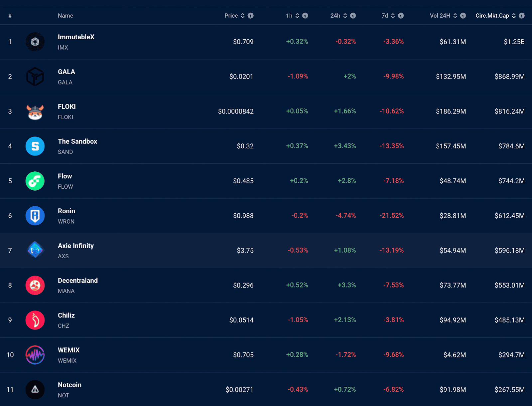This screenshot has height=406, width=532.
Task: Open the Decentraland coin page
Action: coord(77,281)
